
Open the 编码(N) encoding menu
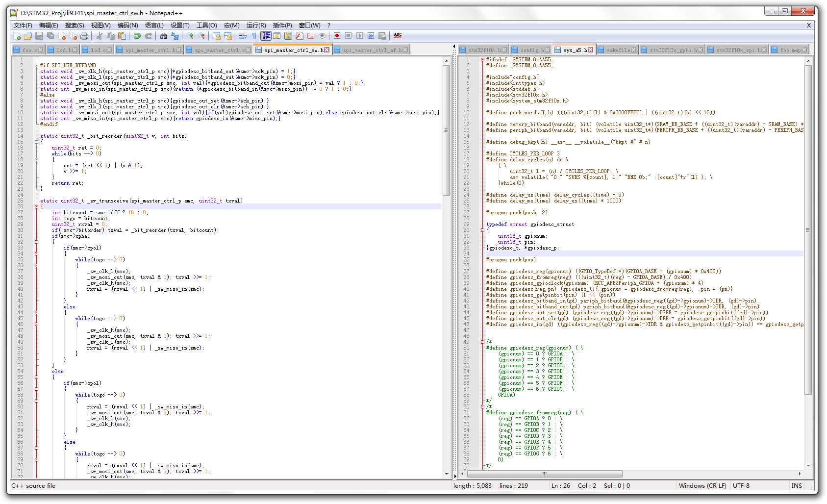(x=127, y=25)
